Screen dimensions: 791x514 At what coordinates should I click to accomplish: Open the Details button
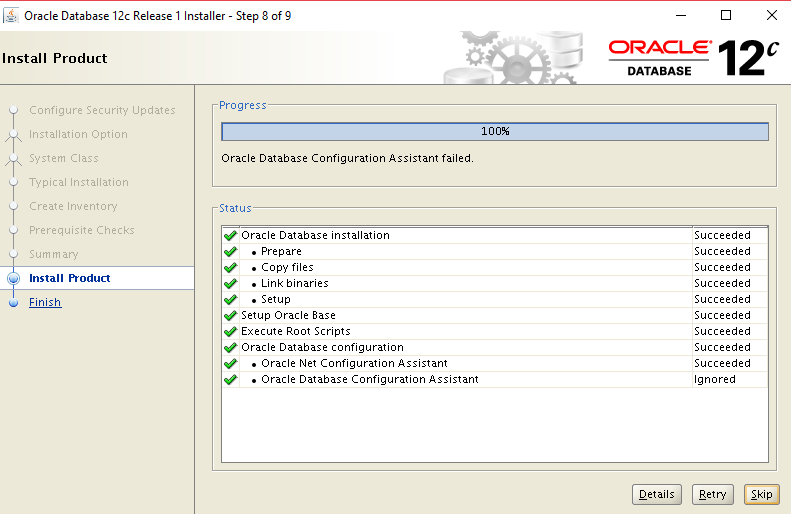[x=657, y=494]
